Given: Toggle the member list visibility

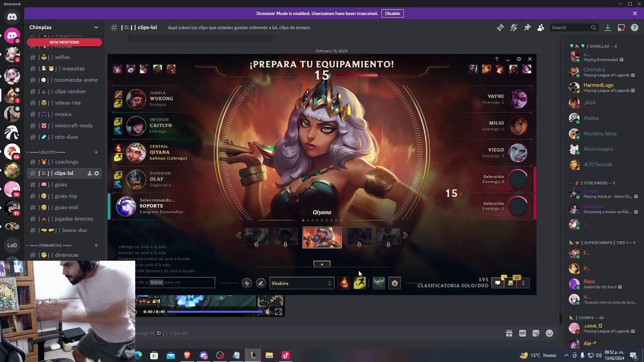Looking at the screenshot, I should click(540, 28).
